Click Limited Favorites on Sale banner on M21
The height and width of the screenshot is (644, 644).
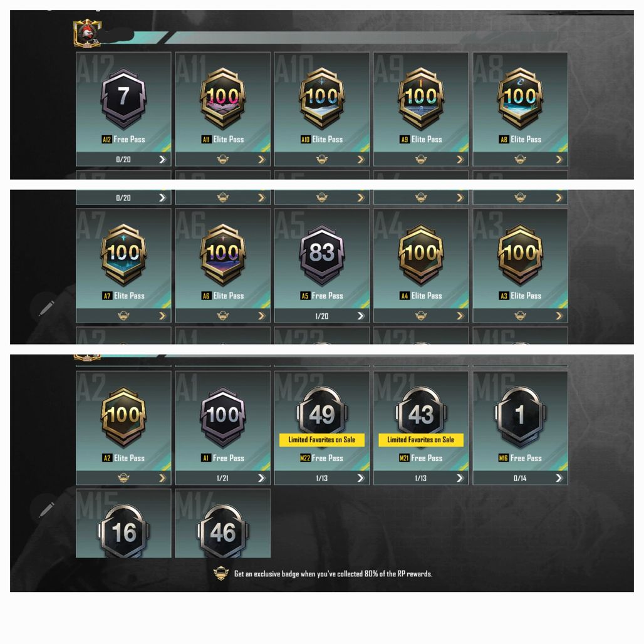point(421,440)
